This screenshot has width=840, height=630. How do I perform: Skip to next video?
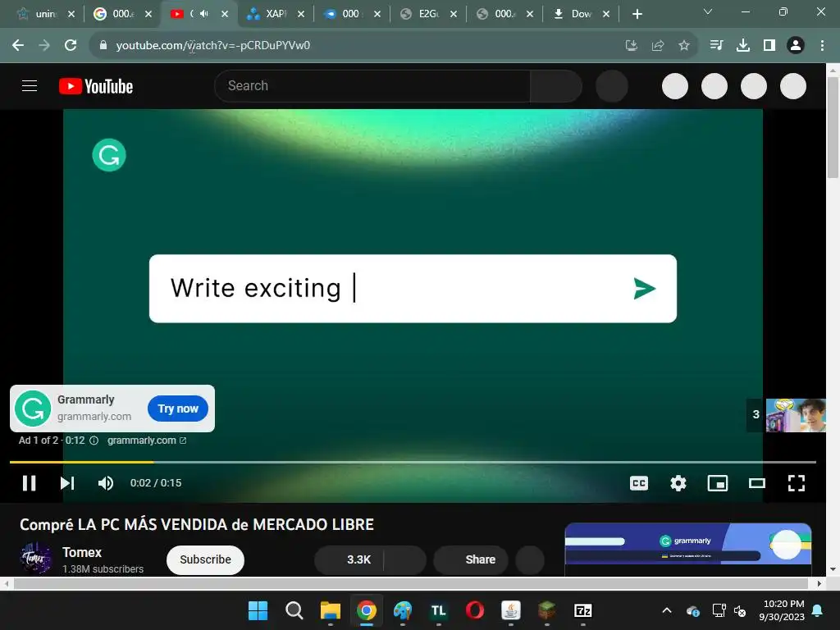(67, 483)
